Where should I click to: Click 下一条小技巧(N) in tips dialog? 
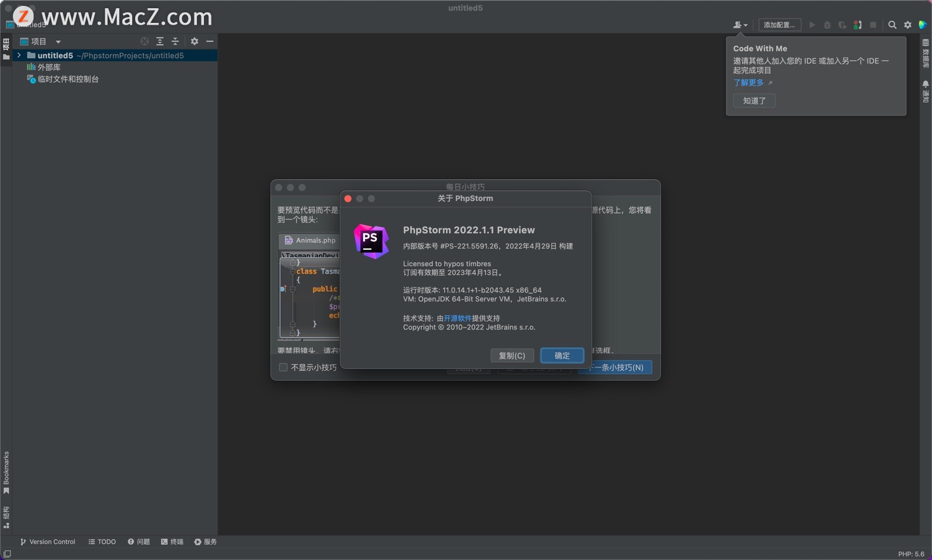coord(615,367)
